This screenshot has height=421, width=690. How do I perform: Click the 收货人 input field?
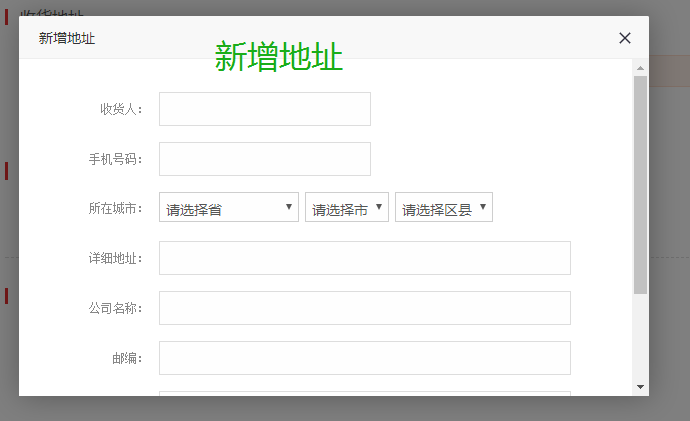265,109
